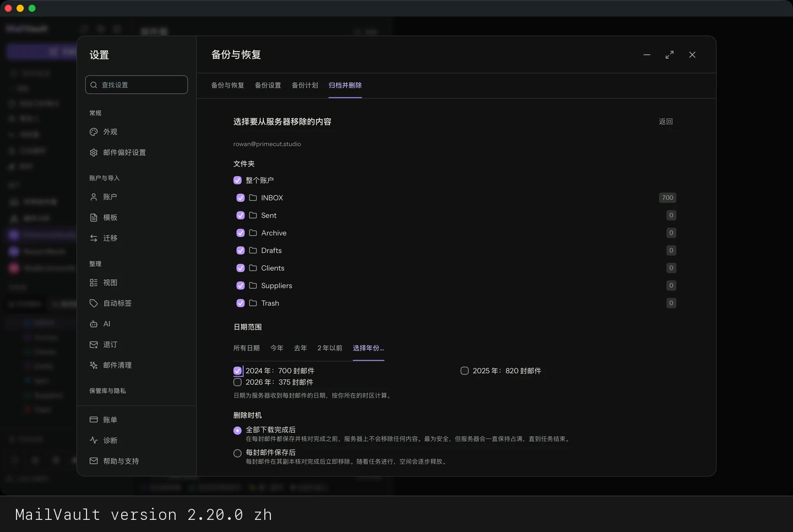Check the 2025 年 year checkbox
Image resolution: width=793 pixels, height=532 pixels.
coord(465,371)
